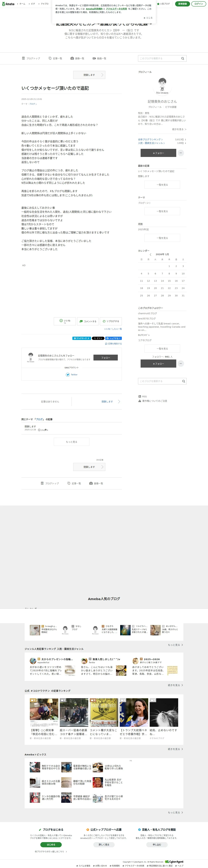Click 一覧を見る under 最新の記事
The width and height of the screenshot is (208, 868).
coord(162,185)
